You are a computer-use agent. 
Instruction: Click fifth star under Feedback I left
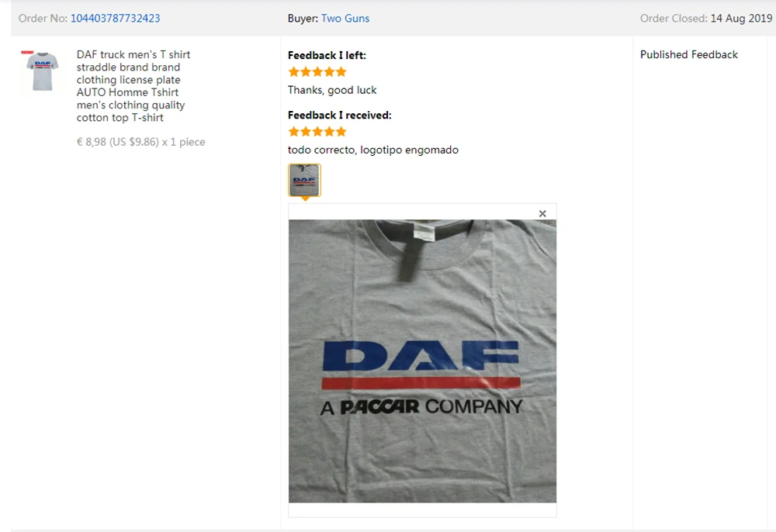tap(341, 71)
